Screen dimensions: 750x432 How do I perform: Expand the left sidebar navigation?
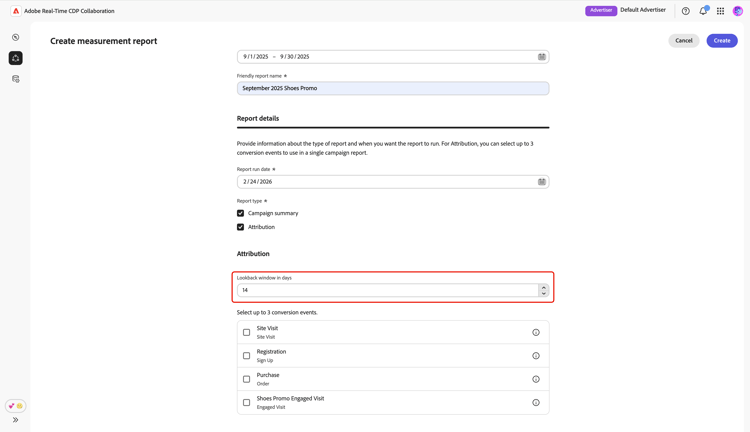click(x=16, y=420)
